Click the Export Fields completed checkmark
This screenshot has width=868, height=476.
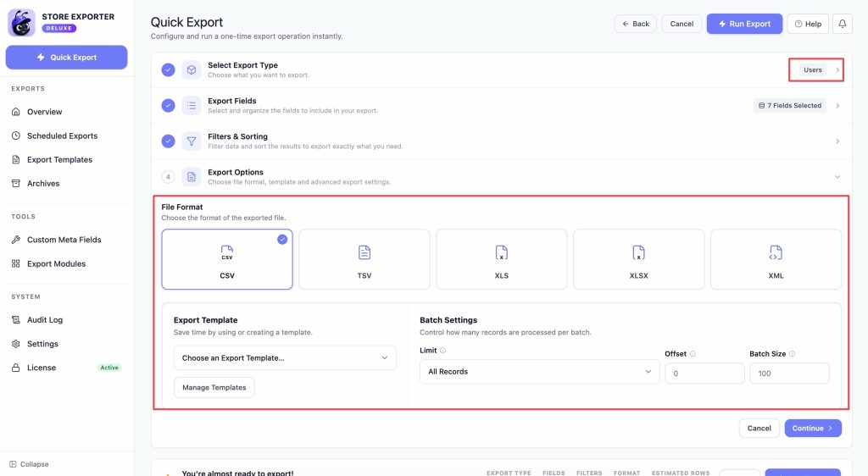[169, 106]
